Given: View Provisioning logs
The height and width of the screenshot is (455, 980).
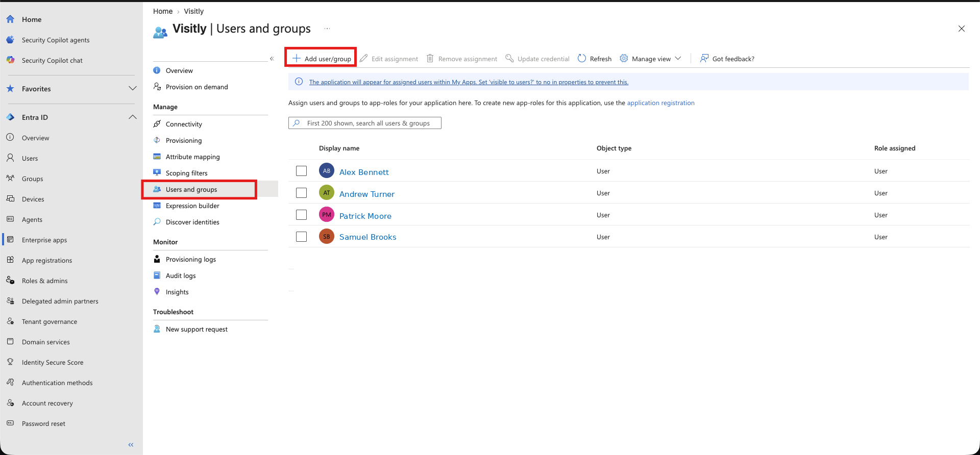Looking at the screenshot, I should (x=190, y=259).
